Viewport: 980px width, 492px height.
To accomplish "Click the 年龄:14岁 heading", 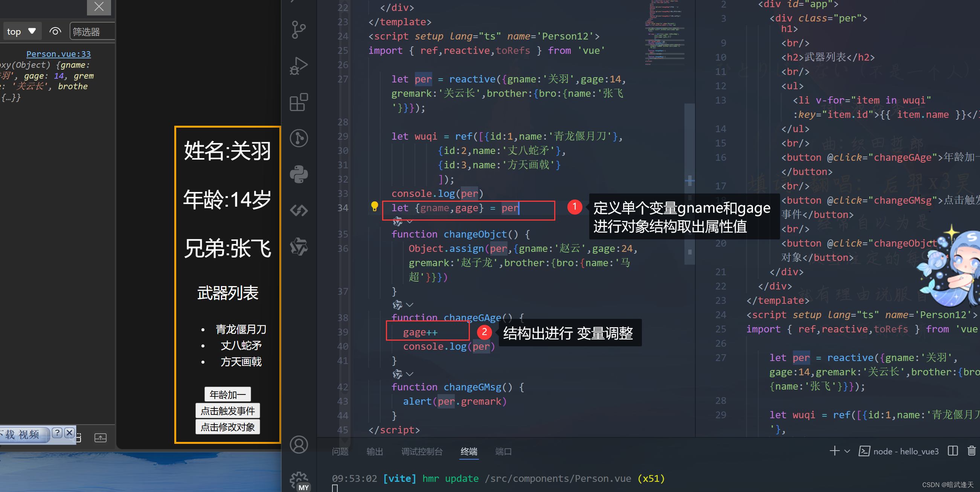I will (x=227, y=200).
